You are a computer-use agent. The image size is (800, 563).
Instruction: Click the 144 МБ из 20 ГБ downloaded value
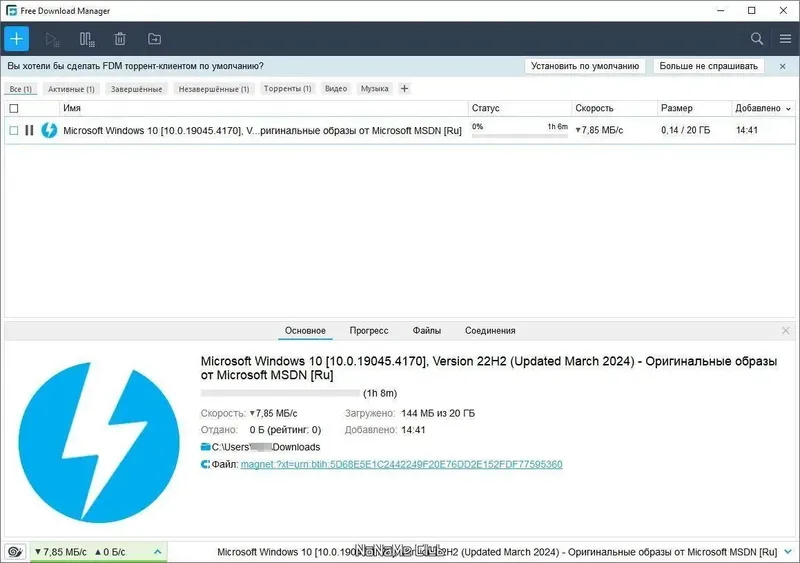[x=438, y=413]
